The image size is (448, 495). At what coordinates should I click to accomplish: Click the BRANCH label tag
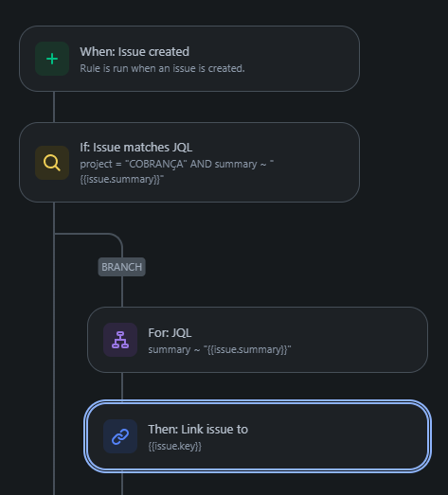(x=121, y=267)
